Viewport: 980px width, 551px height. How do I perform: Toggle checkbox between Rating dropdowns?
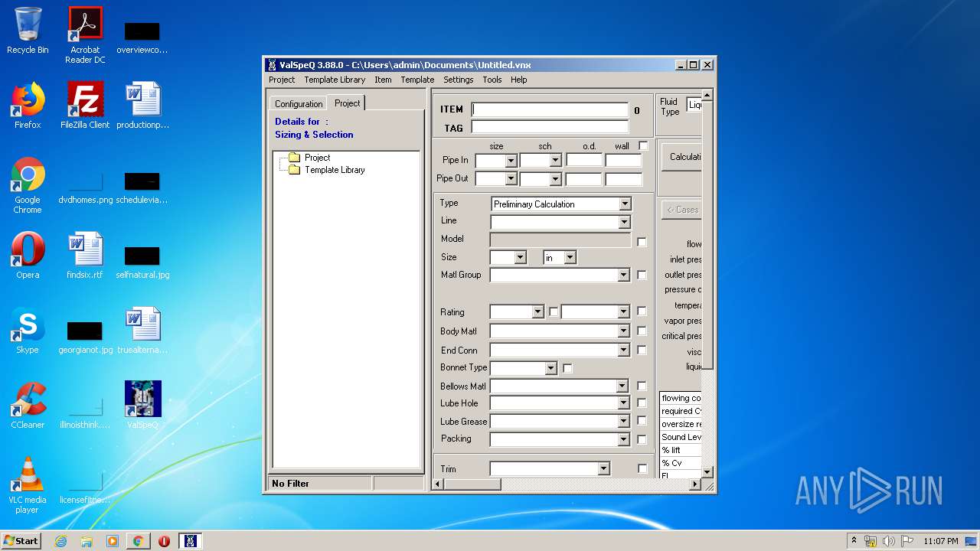coord(554,311)
